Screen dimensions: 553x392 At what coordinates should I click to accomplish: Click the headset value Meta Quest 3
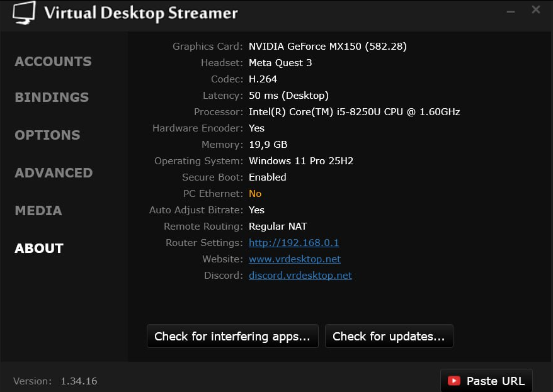click(x=280, y=63)
